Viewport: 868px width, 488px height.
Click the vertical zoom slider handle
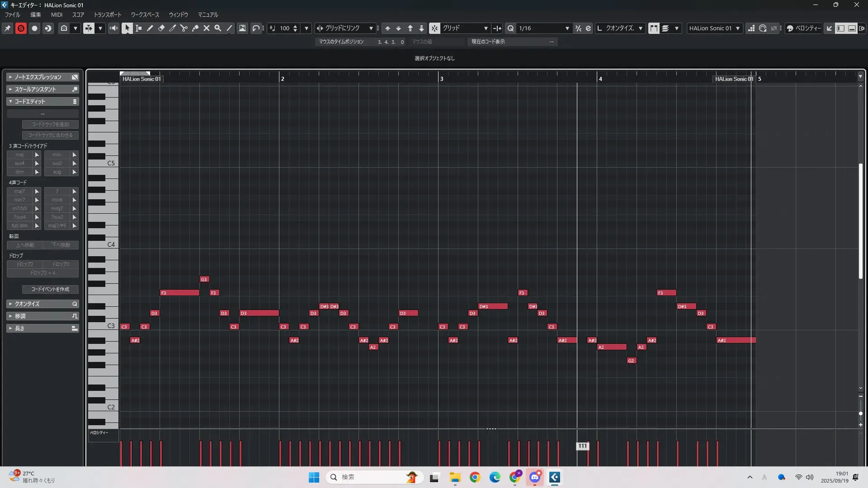[860, 413]
